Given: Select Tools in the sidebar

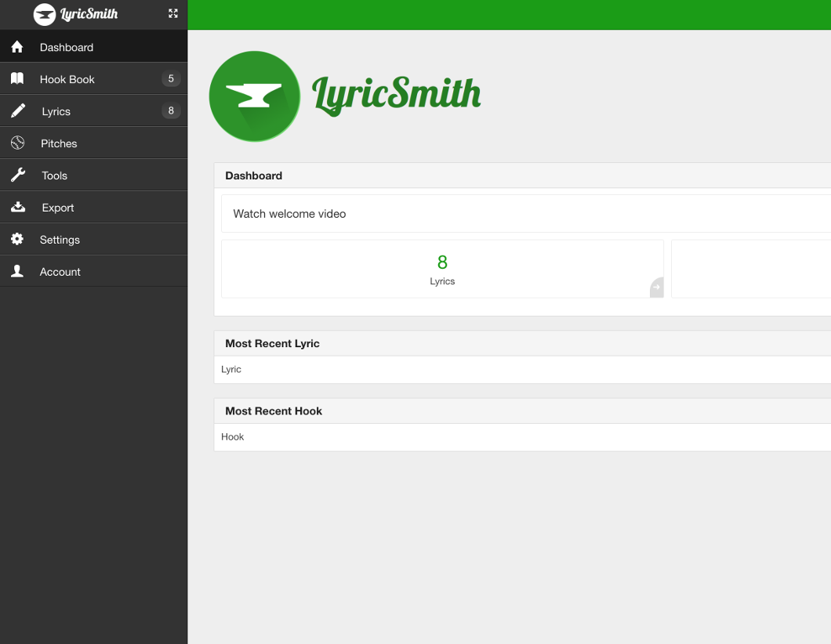Looking at the screenshot, I should [x=94, y=175].
